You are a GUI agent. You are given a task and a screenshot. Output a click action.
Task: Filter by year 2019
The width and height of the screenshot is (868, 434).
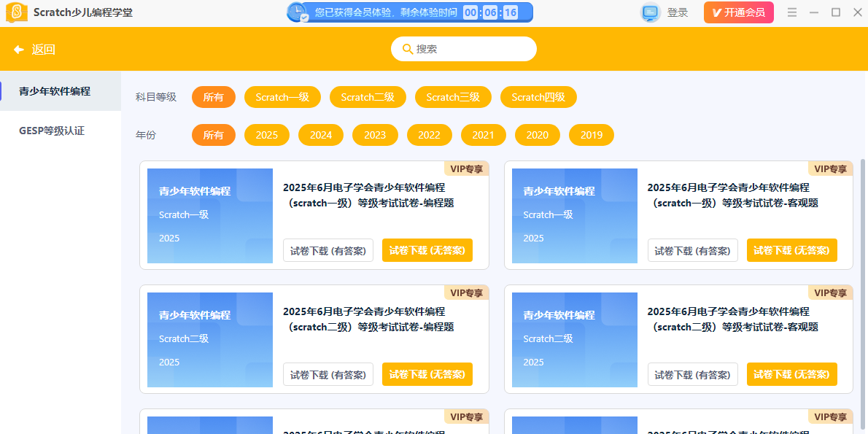(592, 135)
